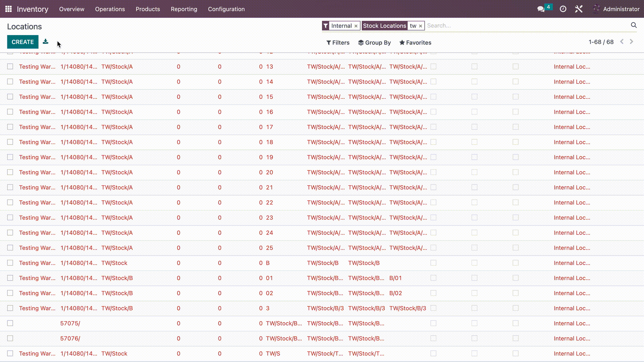Image resolution: width=644 pixels, height=362 pixels.
Task: Open the Operations menu
Action: 110,9
